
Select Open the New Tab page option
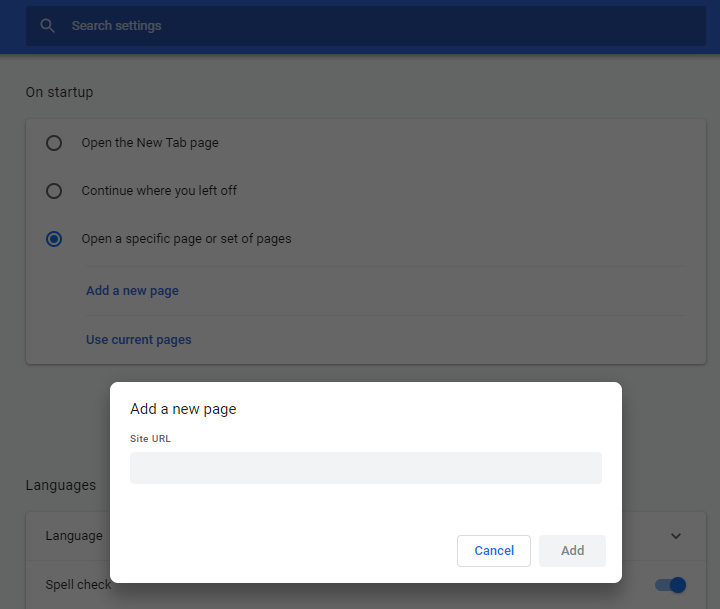[x=54, y=143]
